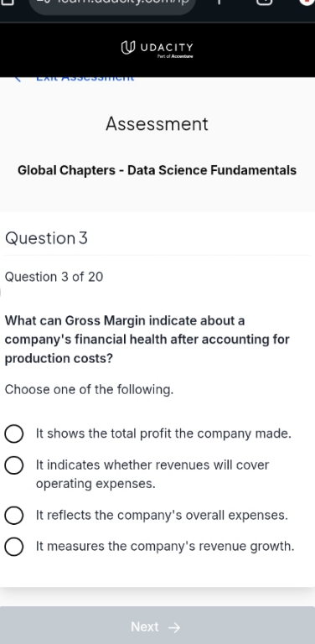Screen dimensions: 315x644
Task: Select 'It shows the total profit' radio option
Action: pyautogui.click(x=14, y=434)
